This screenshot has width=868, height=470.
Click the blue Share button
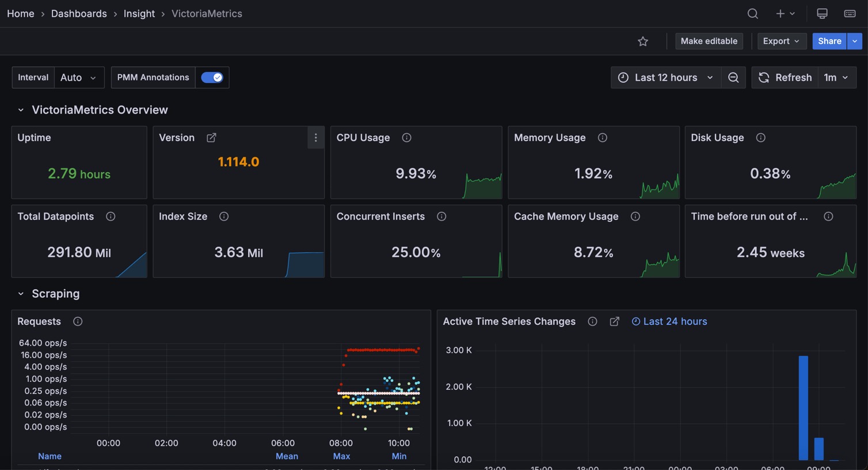pos(829,41)
